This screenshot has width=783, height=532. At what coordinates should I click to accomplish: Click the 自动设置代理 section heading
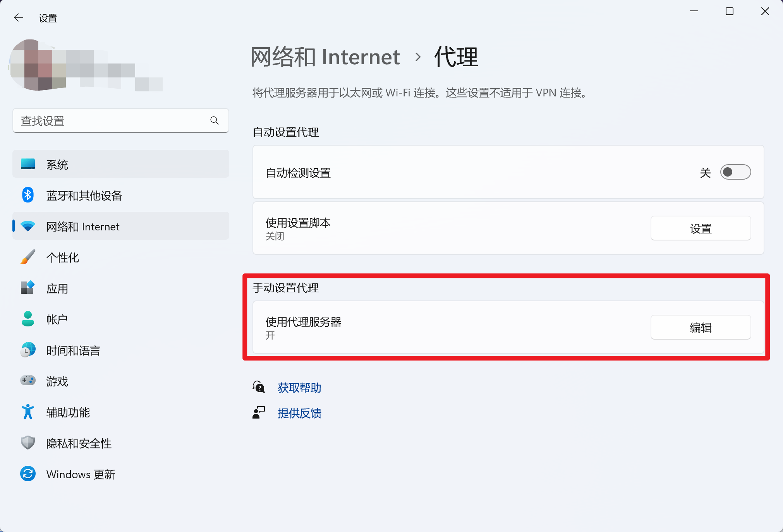click(286, 132)
